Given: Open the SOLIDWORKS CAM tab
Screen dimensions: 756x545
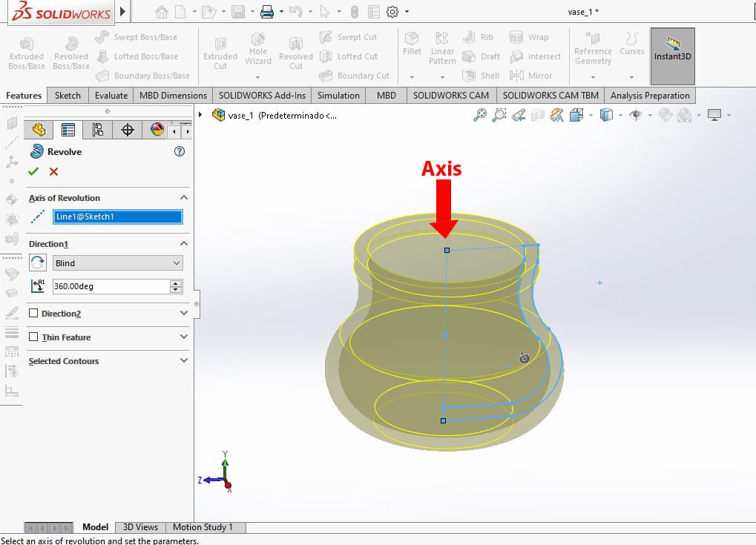Looking at the screenshot, I should pyautogui.click(x=451, y=96).
